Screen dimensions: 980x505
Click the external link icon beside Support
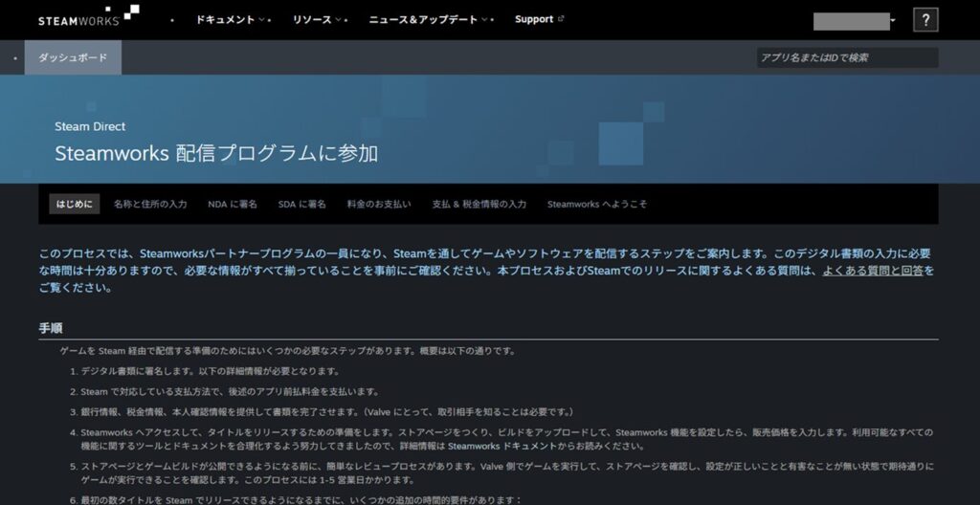(x=561, y=19)
